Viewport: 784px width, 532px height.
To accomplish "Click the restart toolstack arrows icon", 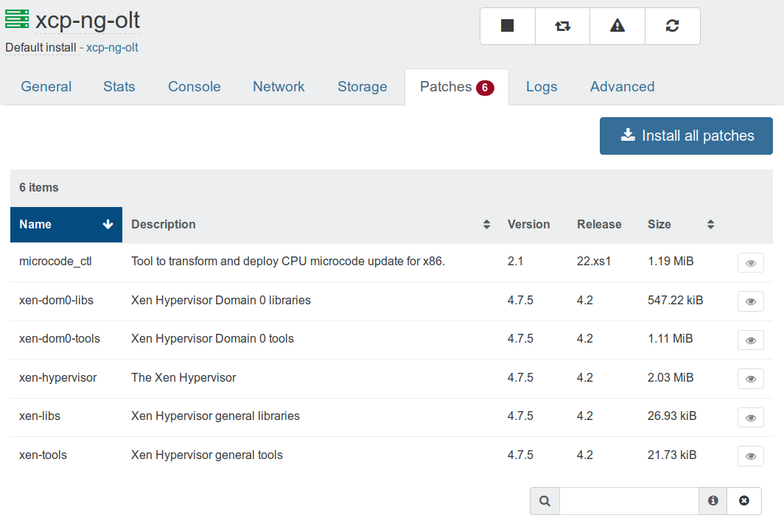I will click(x=562, y=26).
